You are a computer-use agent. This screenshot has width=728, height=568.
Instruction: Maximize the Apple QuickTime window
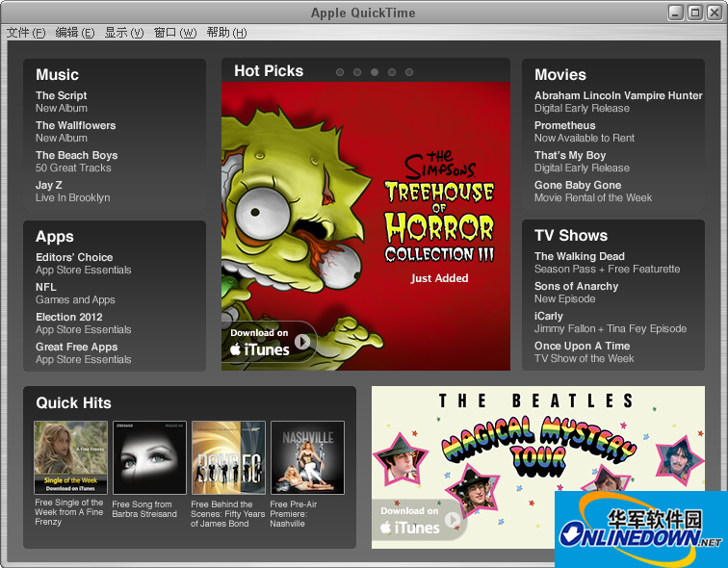point(694,13)
